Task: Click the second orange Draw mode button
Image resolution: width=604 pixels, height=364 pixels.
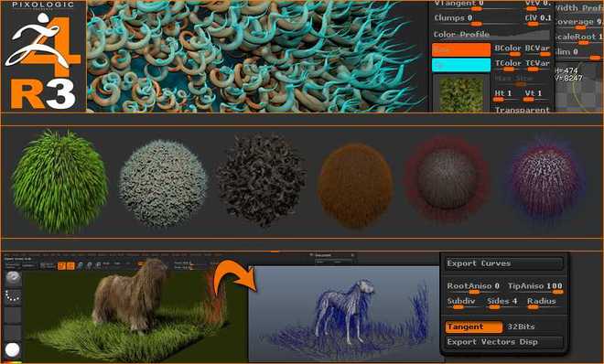Action: click(x=70, y=265)
